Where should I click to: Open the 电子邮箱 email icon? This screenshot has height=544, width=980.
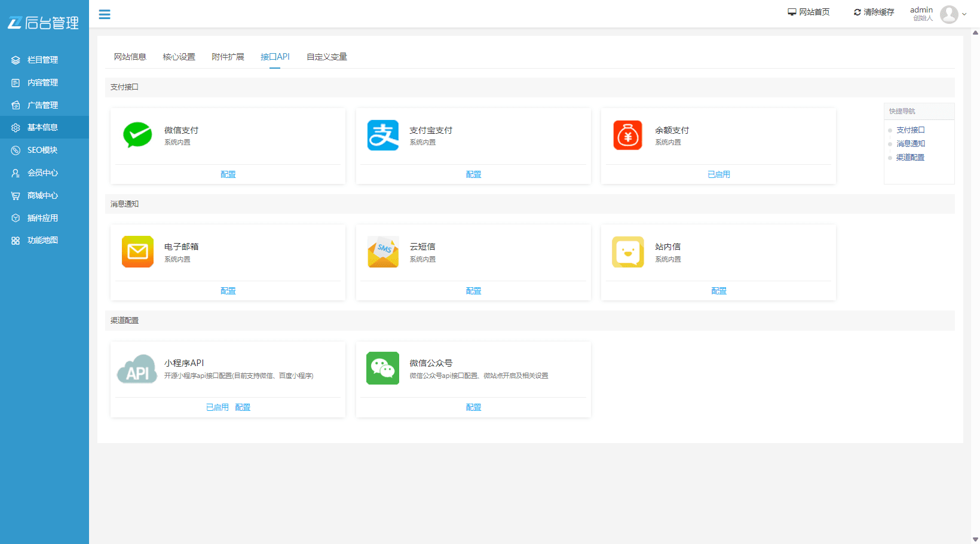click(137, 251)
